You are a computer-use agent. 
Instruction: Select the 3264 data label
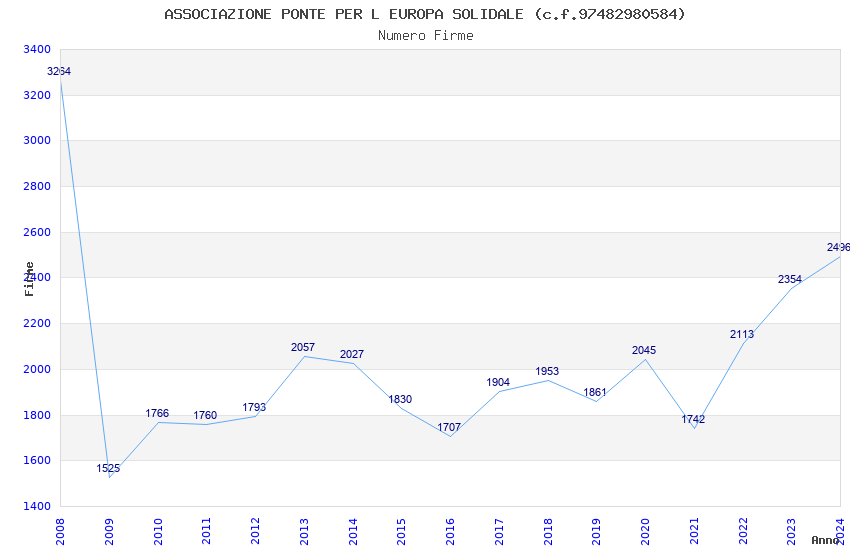[59, 71]
